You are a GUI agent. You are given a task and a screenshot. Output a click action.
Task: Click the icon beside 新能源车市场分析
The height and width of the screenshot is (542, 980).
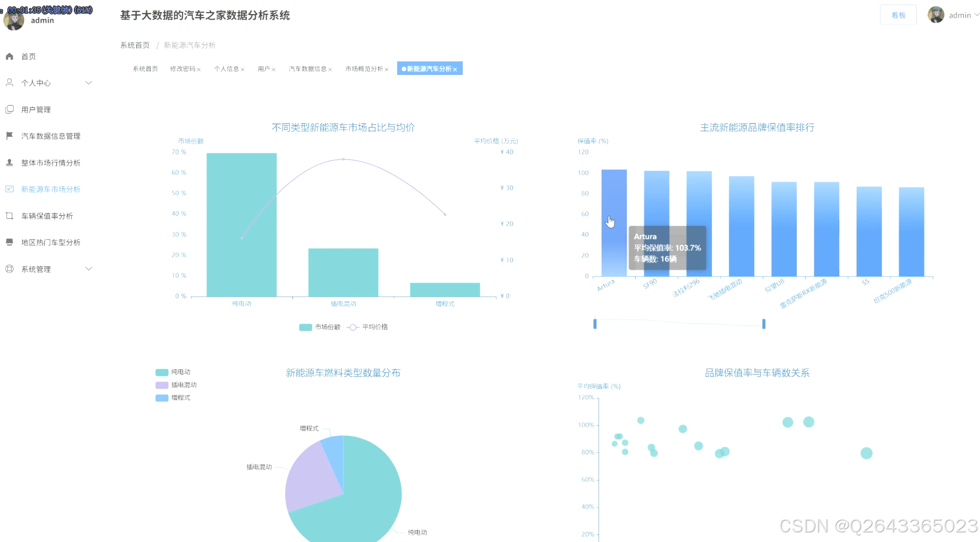(x=10, y=189)
